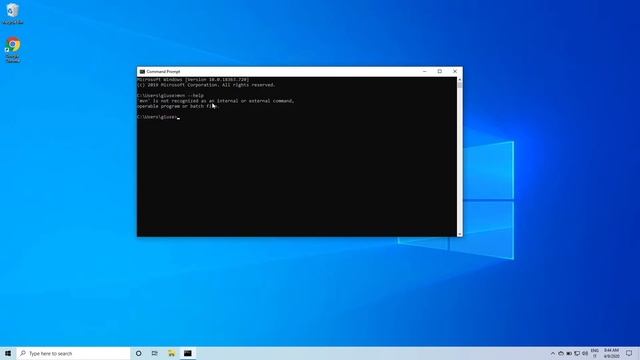Open the Windows Start menu
Image resolution: width=640 pixels, height=360 pixels.
(x=8, y=353)
